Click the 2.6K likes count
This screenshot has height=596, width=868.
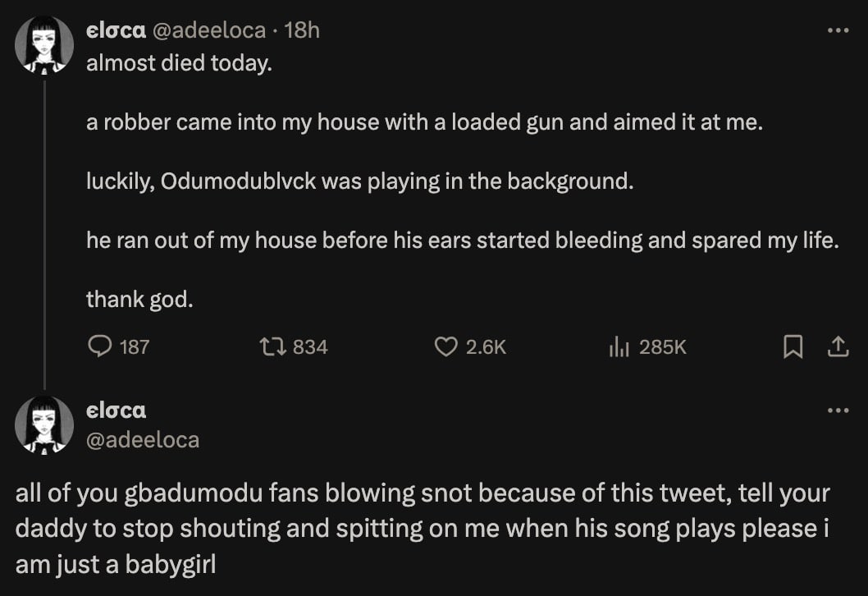click(x=485, y=347)
